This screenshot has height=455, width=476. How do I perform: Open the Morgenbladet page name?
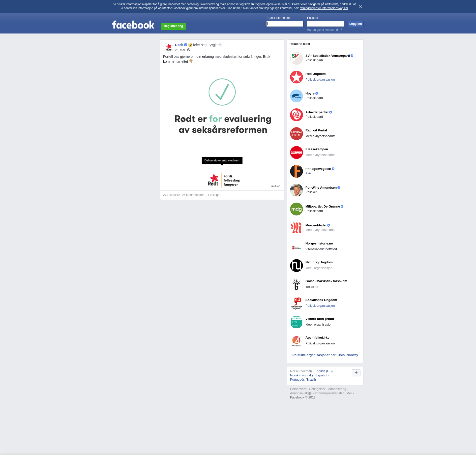(316, 225)
